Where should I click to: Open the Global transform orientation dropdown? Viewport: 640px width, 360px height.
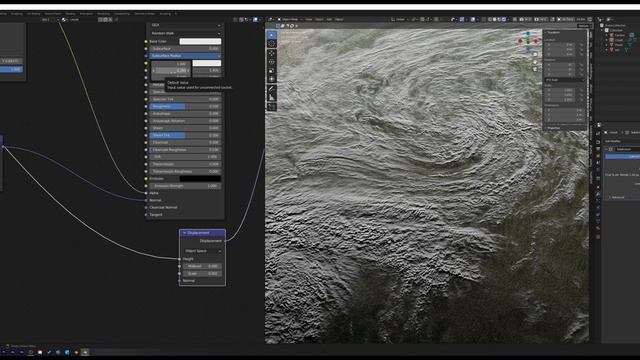[399, 19]
